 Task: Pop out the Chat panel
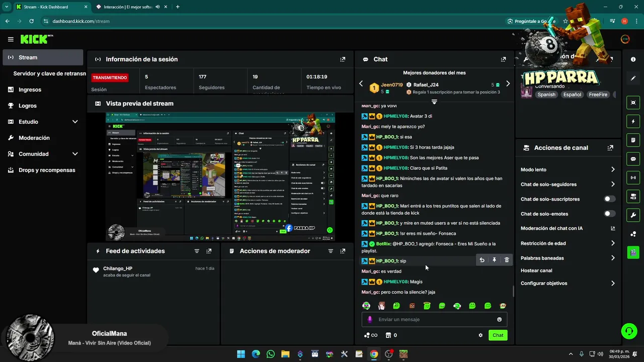coord(503,59)
